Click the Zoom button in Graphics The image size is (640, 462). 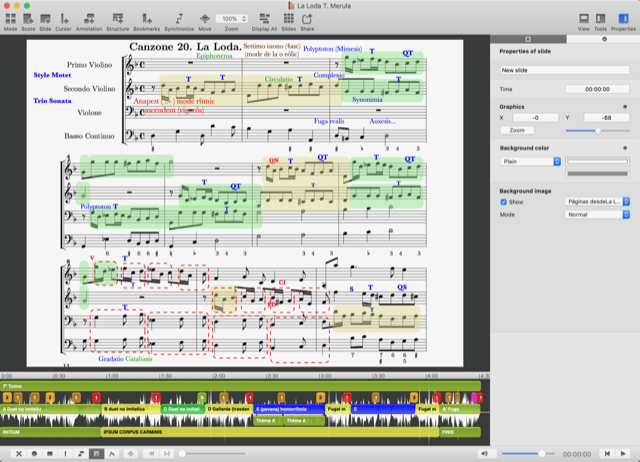pyautogui.click(x=515, y=130)
